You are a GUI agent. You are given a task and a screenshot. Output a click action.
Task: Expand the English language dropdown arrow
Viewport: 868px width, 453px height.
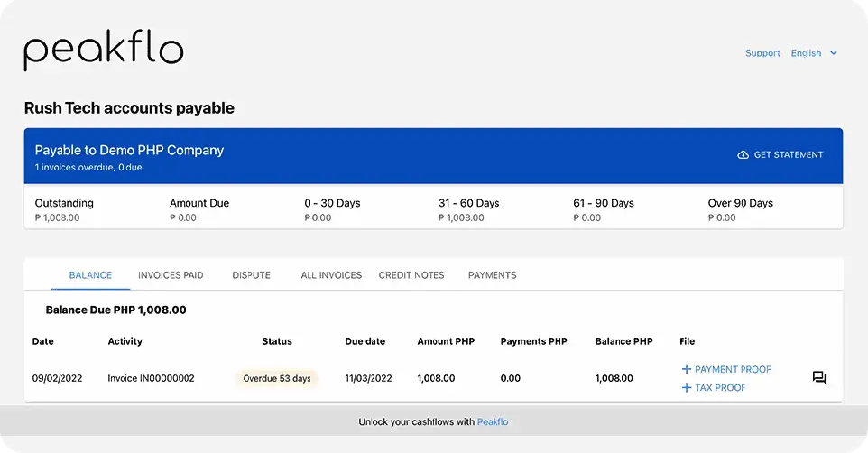[834, 53]
